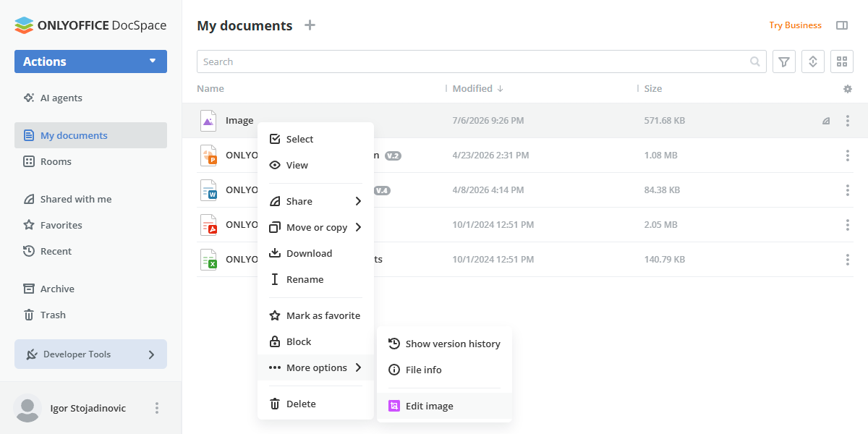Open three-dot menu for 2.05 MB file
868x434 pixels.
coord(848,225)
